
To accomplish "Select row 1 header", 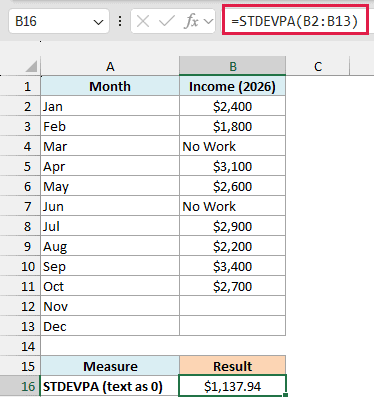I will [20, 86].
